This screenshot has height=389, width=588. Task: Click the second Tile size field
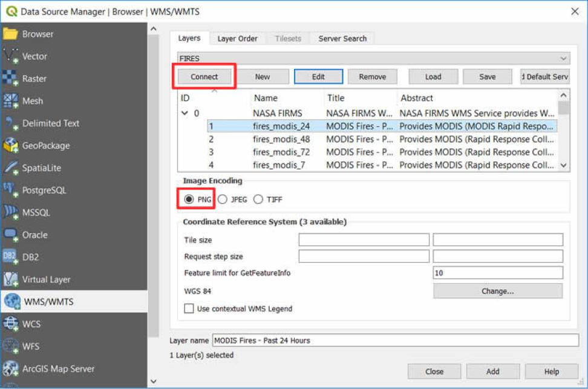coord(498,240)
